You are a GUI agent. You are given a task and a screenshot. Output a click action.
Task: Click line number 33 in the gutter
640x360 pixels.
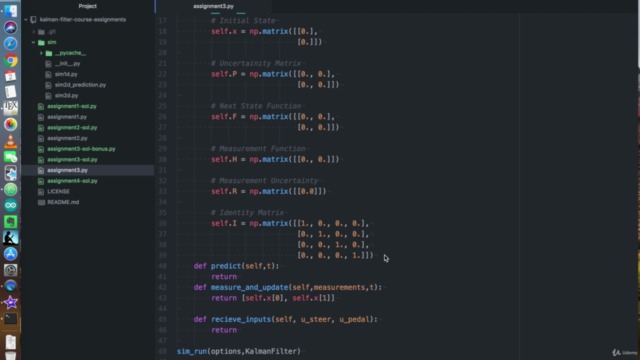pyautogui.click(x=162, y=191)
